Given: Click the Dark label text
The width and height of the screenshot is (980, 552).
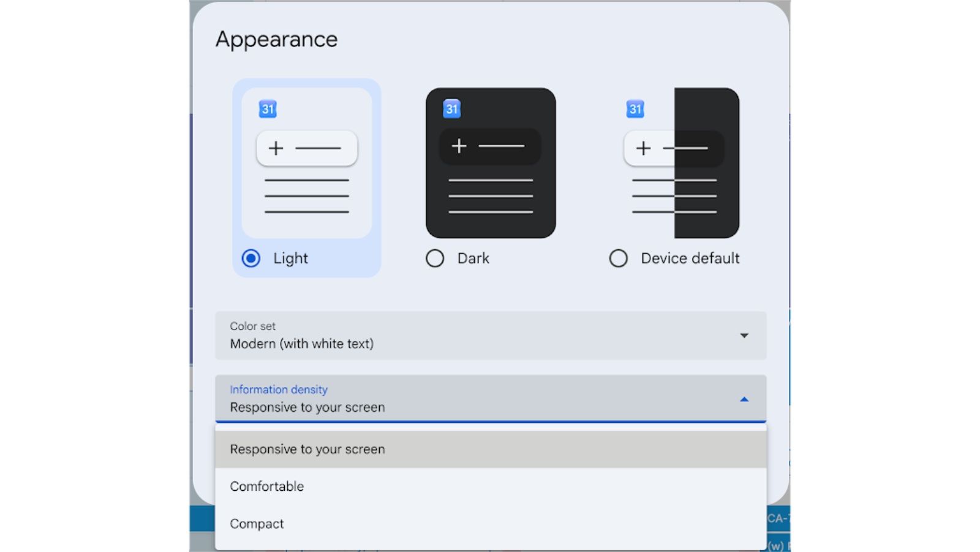Looking at the screenshot, I should point(473,259).
